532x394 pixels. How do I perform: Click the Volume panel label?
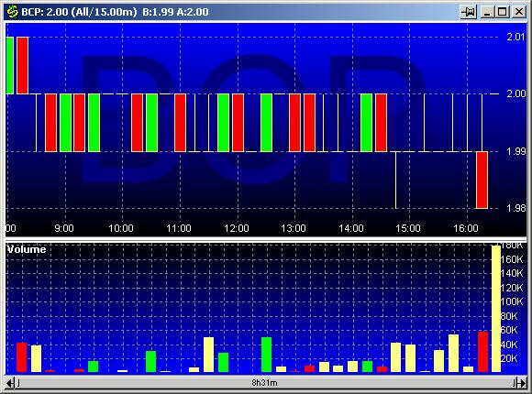point(27,249)
